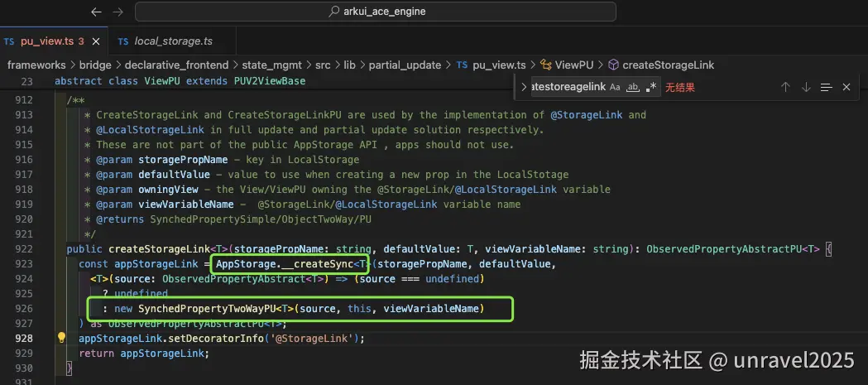Go to next match arrow
The height and width of the screenshot is (385, 868).
(806, 87)
